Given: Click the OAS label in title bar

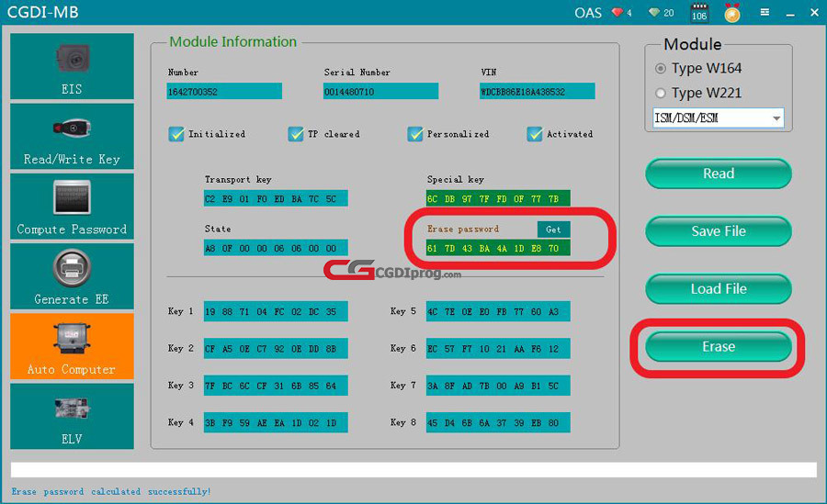Looking at the screenshot, I should (588, 13).
